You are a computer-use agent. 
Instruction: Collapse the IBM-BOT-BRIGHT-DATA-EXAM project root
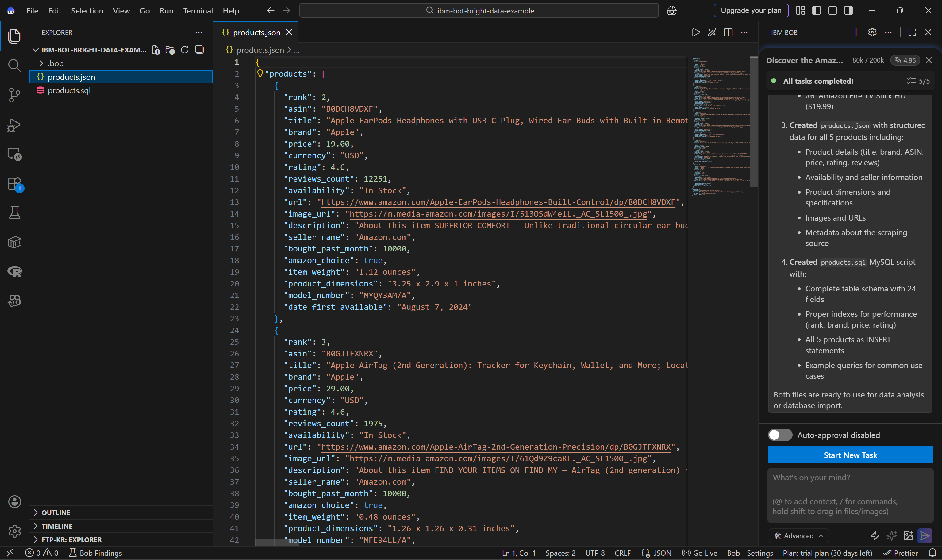[x=90, y=50]
